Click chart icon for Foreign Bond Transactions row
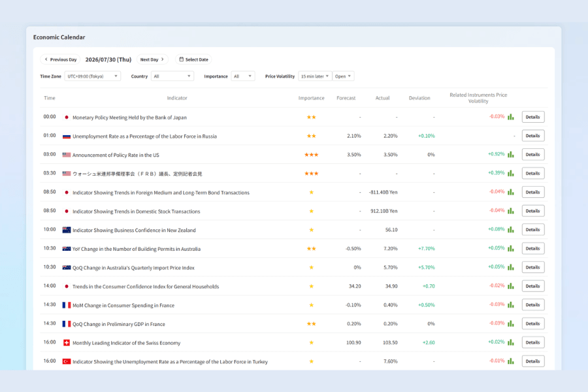Screen dimensions: 588x392 (x=511, y=192)
